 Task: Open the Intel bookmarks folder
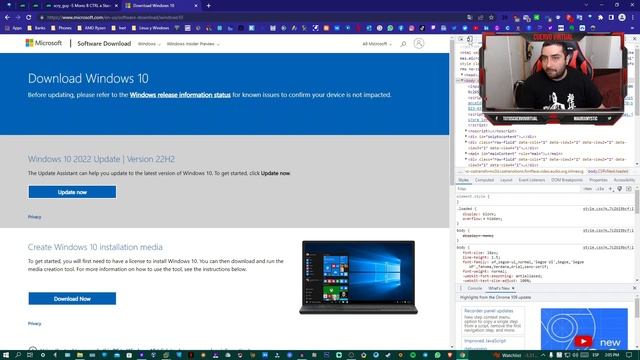click(119, 28)
